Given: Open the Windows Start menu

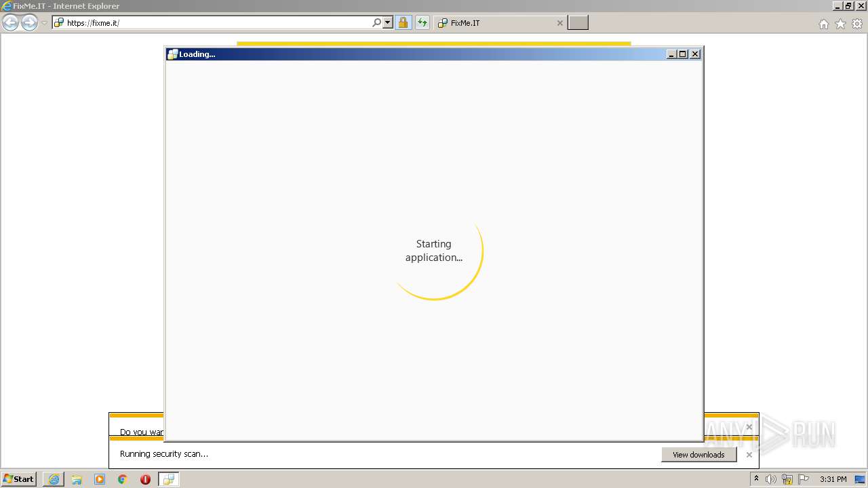Looking at the screenshot, I should (19, 479).
